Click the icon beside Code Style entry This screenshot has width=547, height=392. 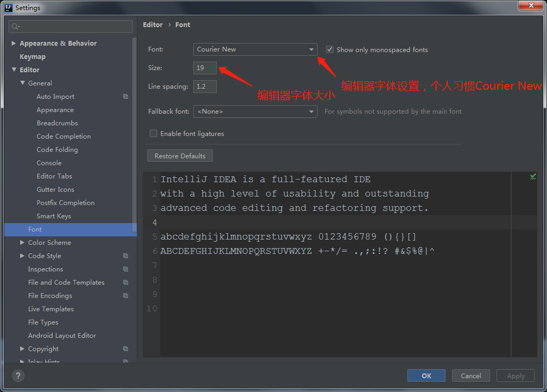pyautogui.click(x=125, y=255)
